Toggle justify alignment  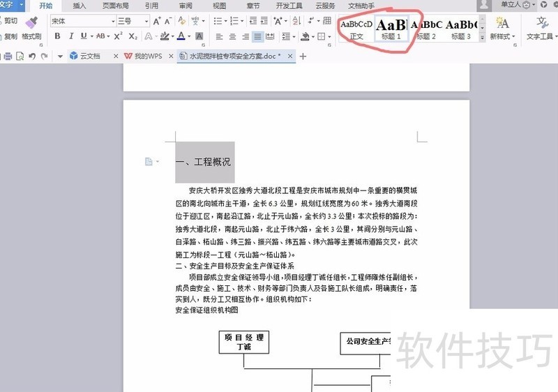[257, 36]
